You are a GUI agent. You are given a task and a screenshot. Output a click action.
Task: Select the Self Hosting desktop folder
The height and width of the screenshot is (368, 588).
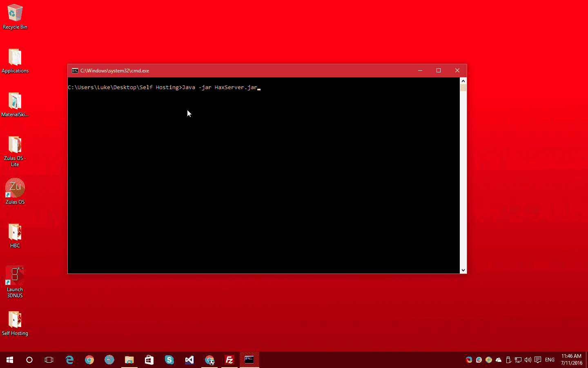click(15, 323)
